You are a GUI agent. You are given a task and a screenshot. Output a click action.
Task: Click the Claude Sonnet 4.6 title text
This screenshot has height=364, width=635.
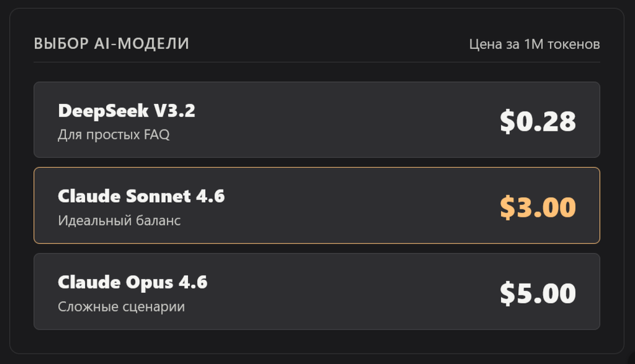[x=141, y=196]
